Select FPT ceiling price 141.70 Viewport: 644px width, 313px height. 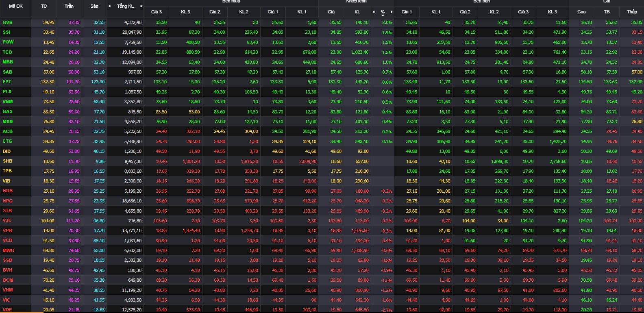click(73, 82)
